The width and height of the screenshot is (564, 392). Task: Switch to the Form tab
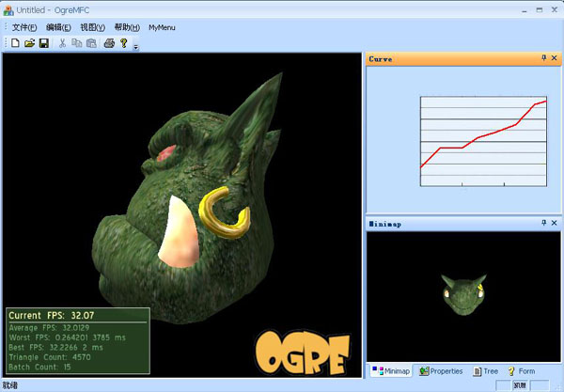(521, 370)
